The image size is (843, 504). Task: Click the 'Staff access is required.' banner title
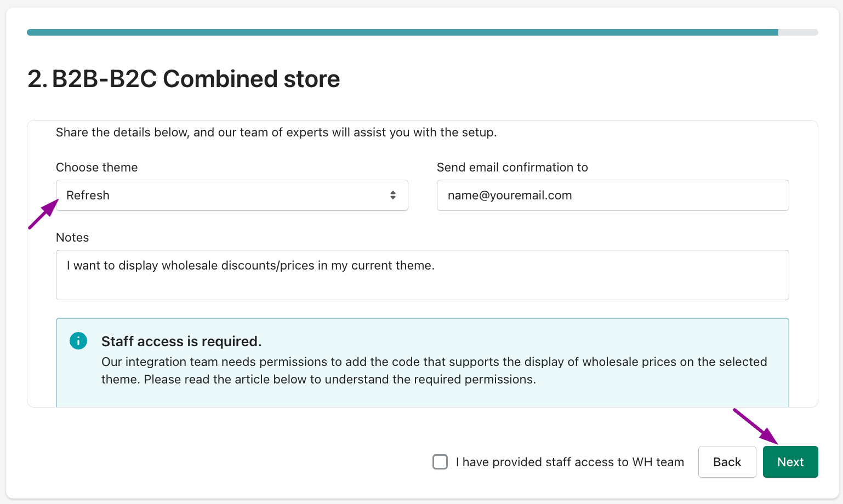(181, 341)
